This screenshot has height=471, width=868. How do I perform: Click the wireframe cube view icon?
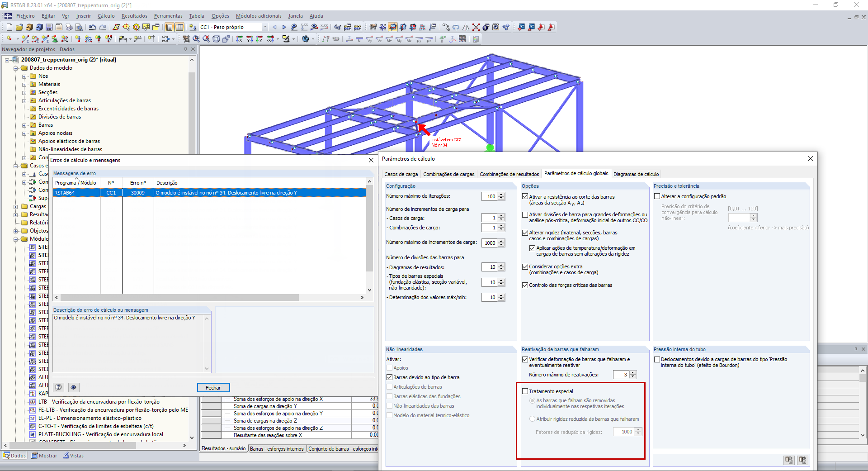[x=216, y=39]
